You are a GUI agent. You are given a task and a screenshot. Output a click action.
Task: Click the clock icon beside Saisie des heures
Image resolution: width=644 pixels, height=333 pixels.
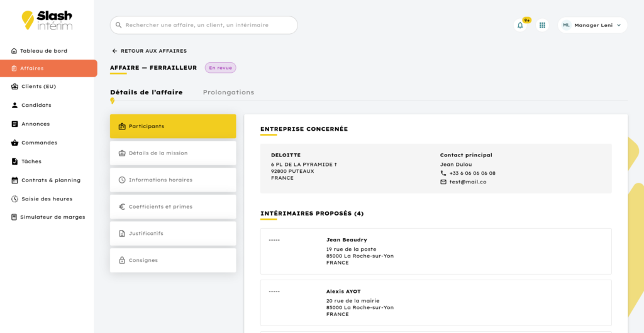[15, 199]
